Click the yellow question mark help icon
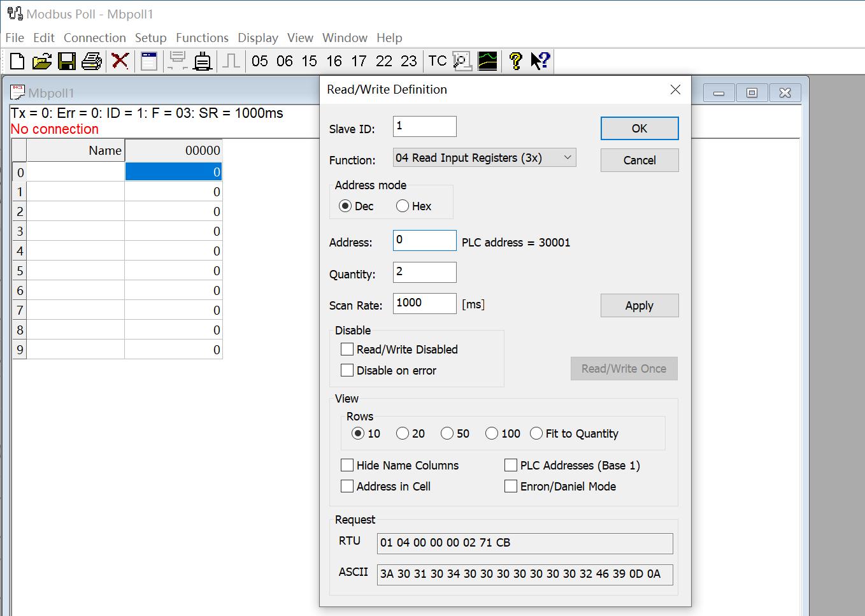The image size is (865, 616). coord(515,61)
